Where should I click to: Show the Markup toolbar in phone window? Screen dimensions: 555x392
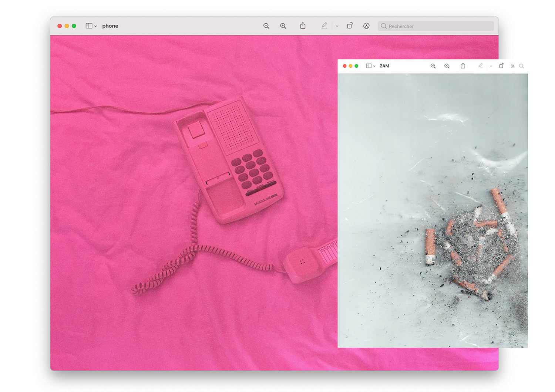366,26
